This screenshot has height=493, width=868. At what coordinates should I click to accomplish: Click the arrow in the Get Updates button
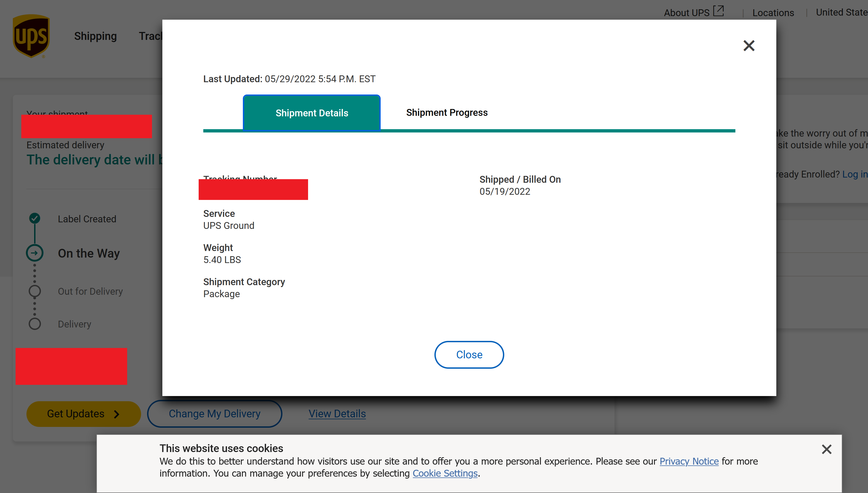pos(117,414)
